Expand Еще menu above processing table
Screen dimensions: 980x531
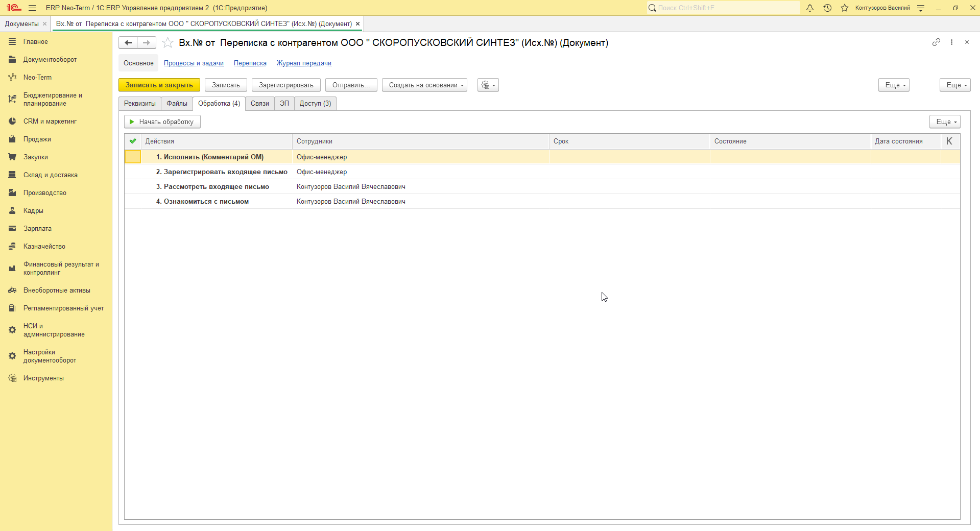(945, 122)
